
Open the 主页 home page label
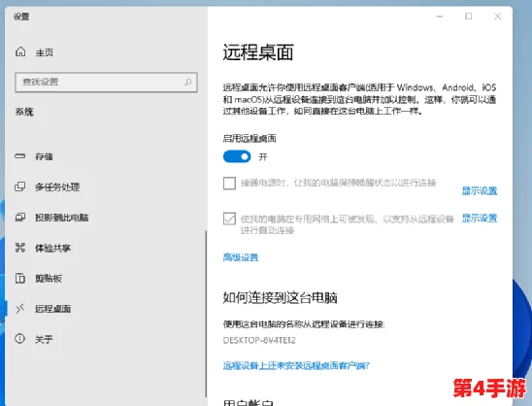(x=45, y=52)
